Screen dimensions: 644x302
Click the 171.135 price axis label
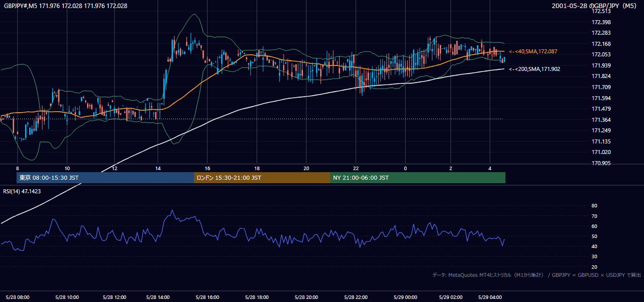(601, 141)
